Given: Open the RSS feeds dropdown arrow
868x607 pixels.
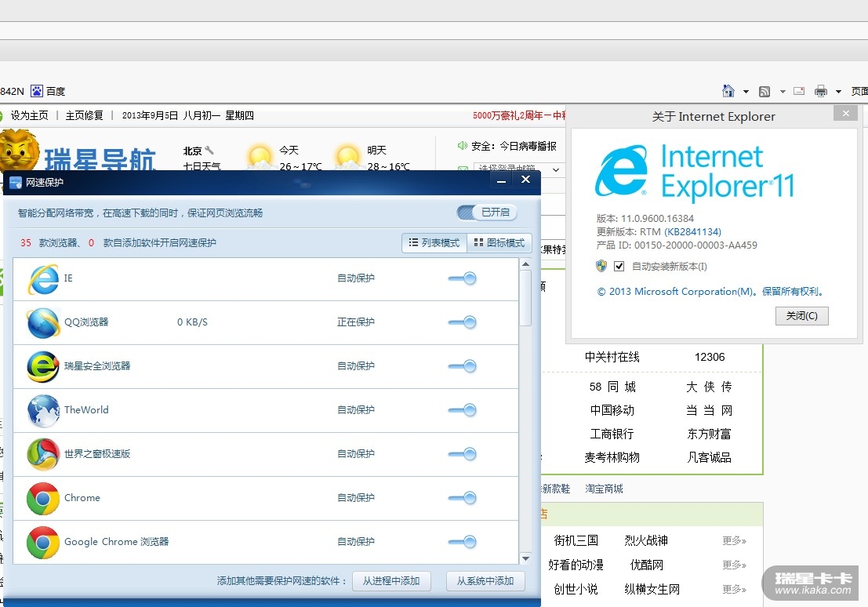Looking at the screenshot, I should pos(782,92).
